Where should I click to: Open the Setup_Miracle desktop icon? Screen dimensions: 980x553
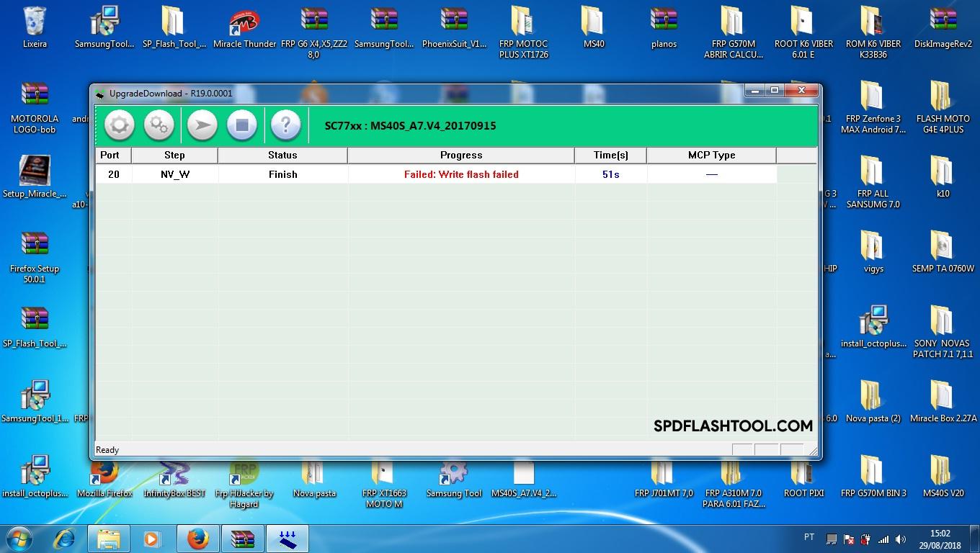pos(35,178)
